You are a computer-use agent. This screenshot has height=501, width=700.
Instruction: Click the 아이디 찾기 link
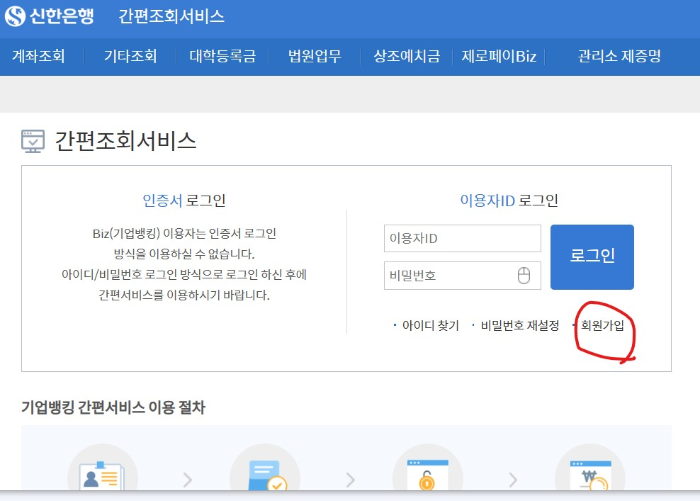click(x=430, y=326)
